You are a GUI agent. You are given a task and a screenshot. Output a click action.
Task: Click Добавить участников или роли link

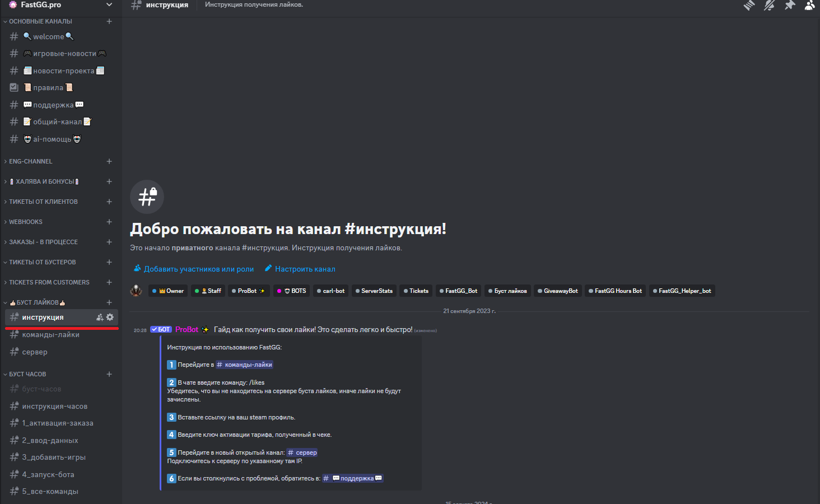[x=193, y=269]
